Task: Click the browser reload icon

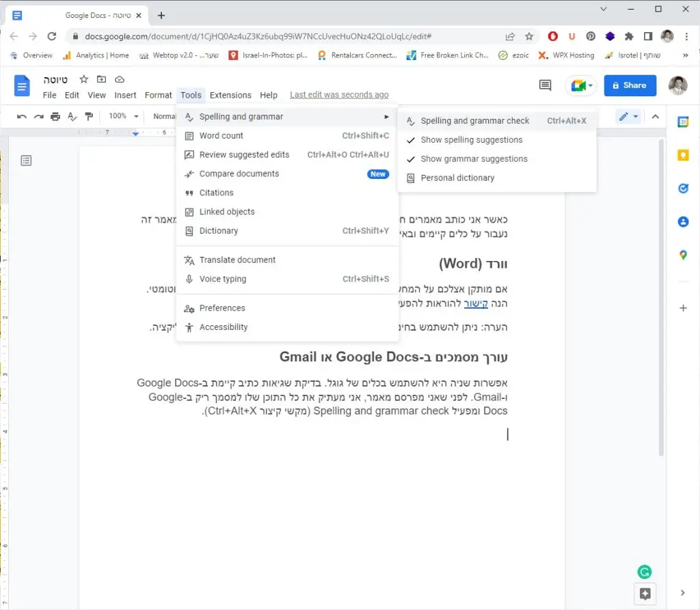Action: (52, 36)
